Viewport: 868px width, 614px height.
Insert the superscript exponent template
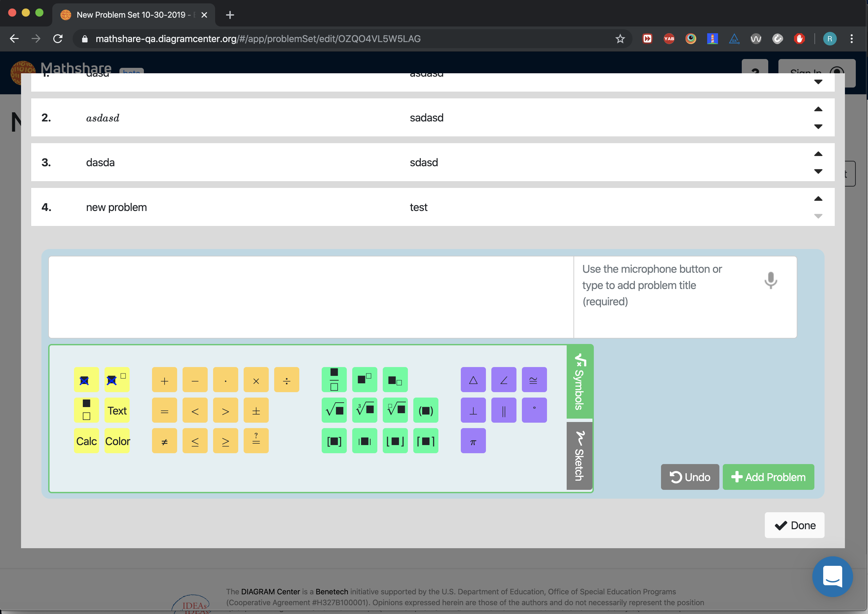point(364,380)
